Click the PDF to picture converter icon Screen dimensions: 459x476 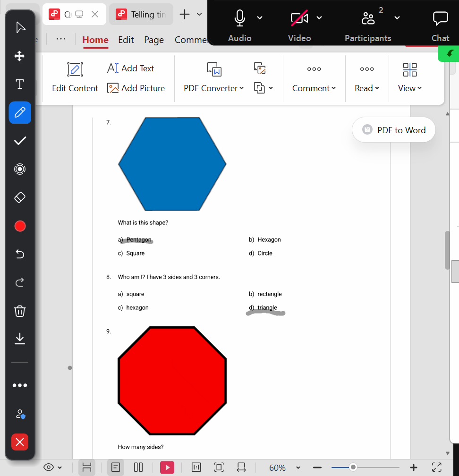[x=260, y=68]
